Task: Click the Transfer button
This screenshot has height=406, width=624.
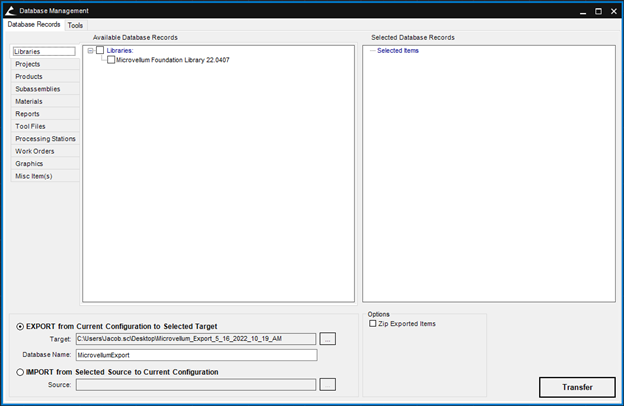Action: pos(577,388)
